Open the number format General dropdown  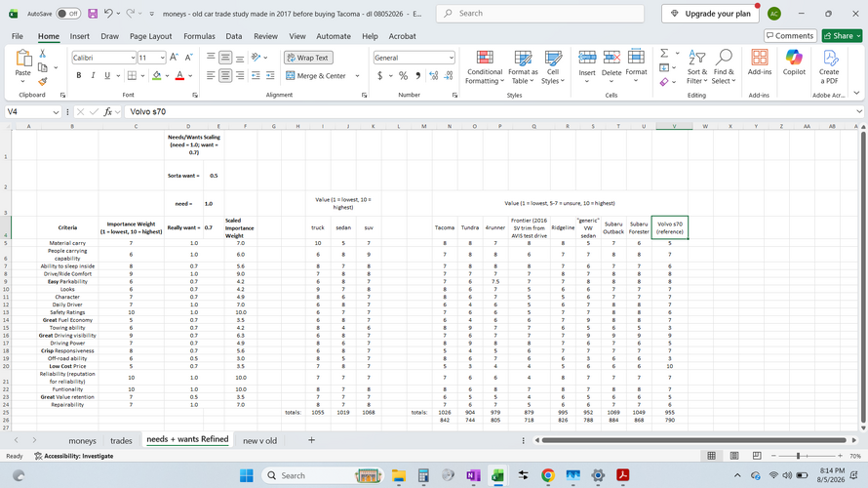[452, 58]
